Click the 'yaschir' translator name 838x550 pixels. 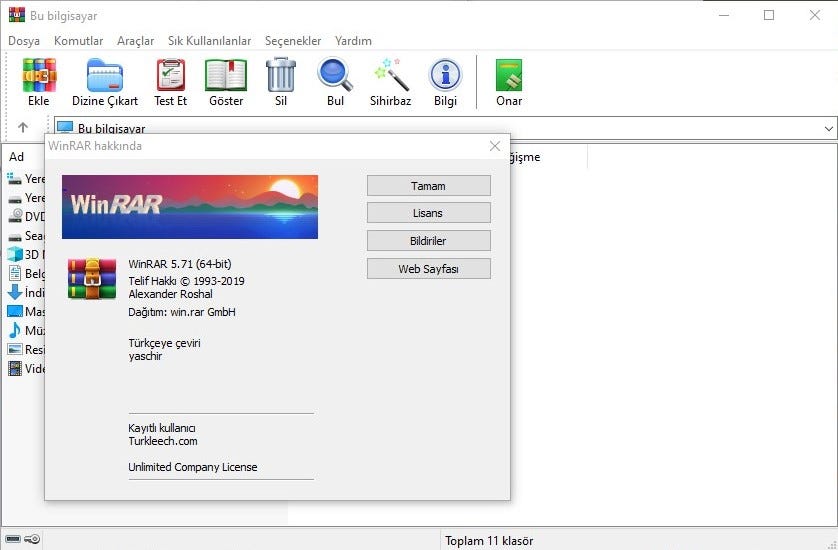coord(145,356)
